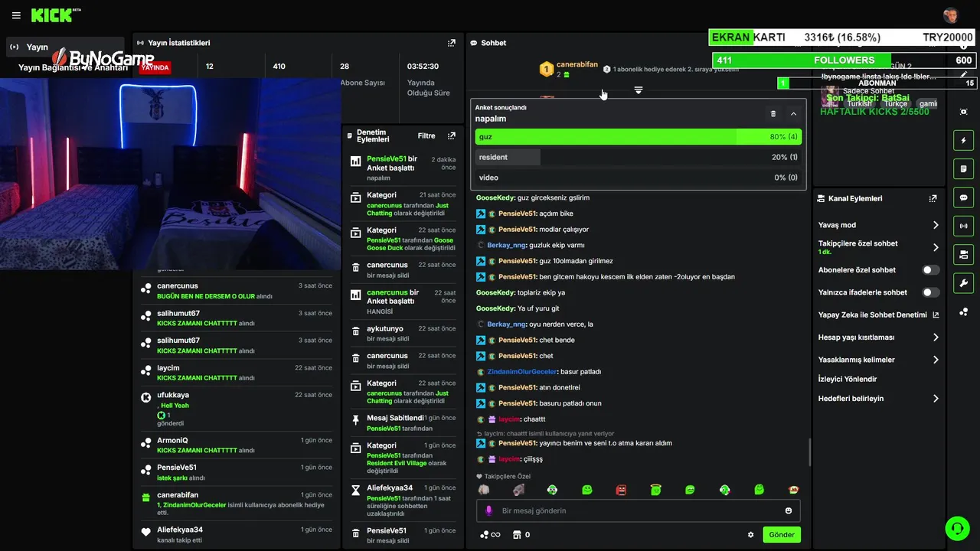Image resolution: width=980 pixels, height=551 pixels.
Task: Click the purple microphone icon in message box
Action: 488,510
